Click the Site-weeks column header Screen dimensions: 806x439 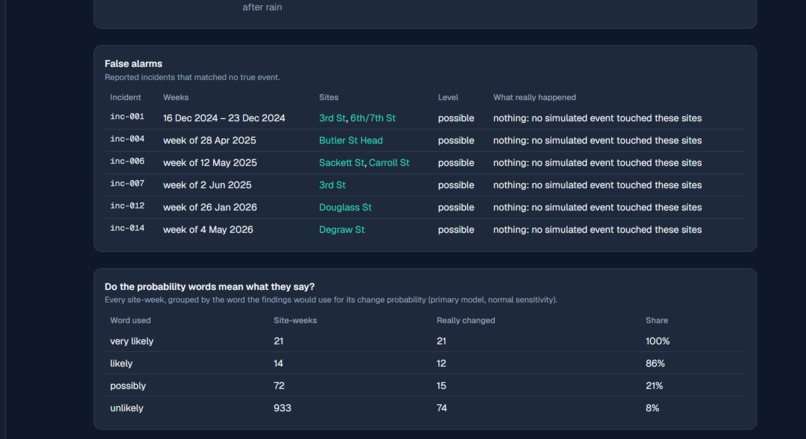point(295,320)
